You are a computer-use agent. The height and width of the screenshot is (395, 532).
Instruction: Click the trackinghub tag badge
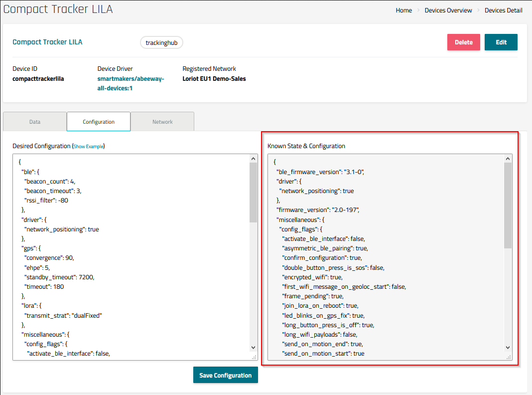[x=161, y=43]
